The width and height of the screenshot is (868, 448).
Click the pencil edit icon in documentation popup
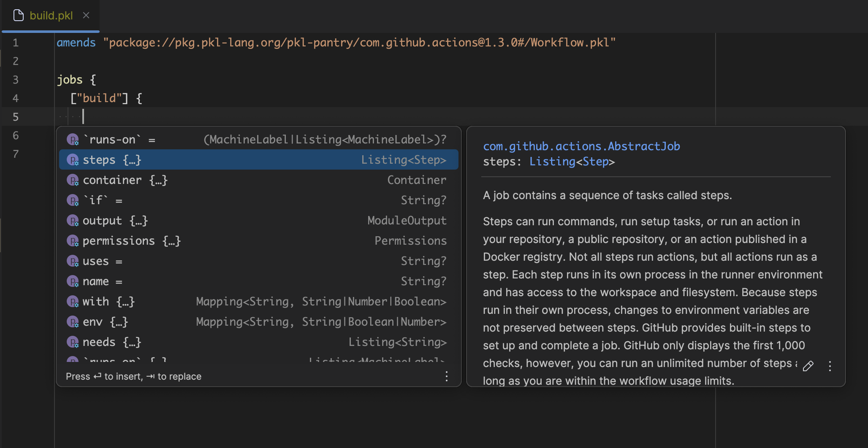click(x=808, y=366)
